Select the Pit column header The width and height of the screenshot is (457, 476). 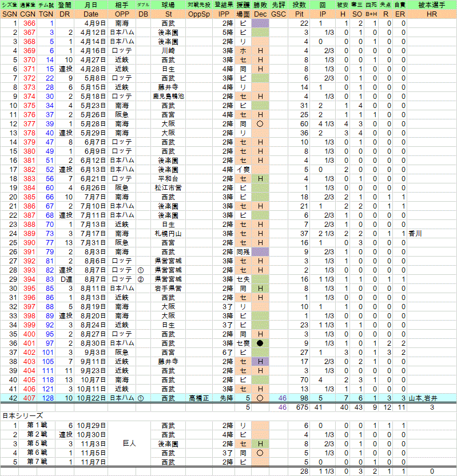point(299,14)
